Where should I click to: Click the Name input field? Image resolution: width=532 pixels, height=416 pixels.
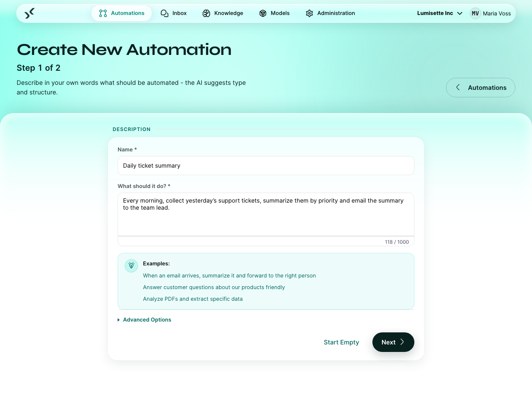point(266,166)
